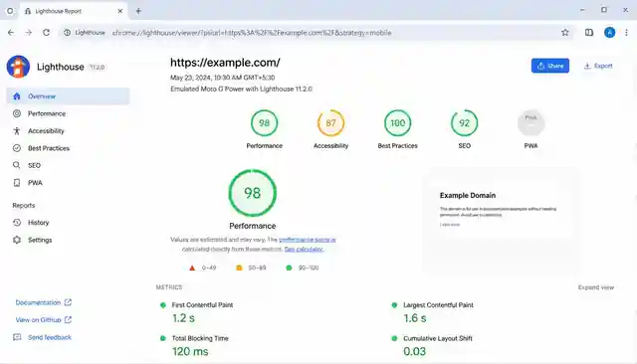Open the browser side panel icon
637x364 pixels.
coord(589,33)
